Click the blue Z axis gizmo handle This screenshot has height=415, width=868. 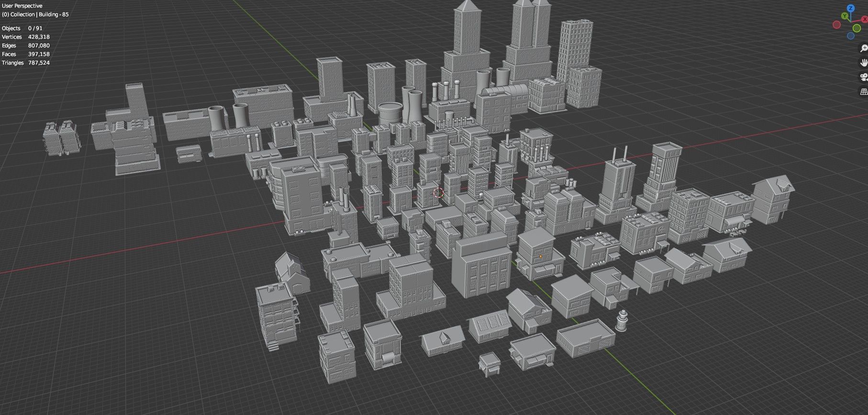click(x=851, y=8)
